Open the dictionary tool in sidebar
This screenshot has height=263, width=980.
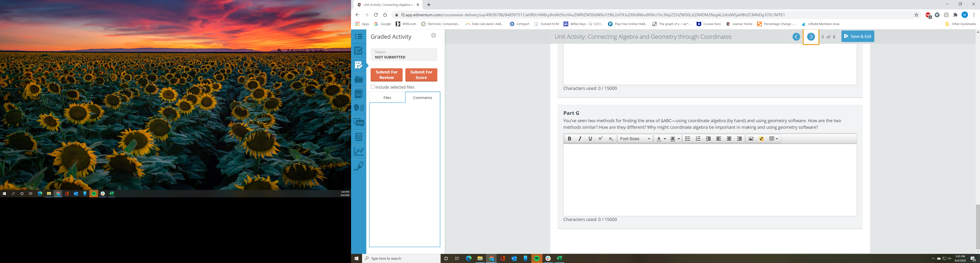[x=358, y=94]
